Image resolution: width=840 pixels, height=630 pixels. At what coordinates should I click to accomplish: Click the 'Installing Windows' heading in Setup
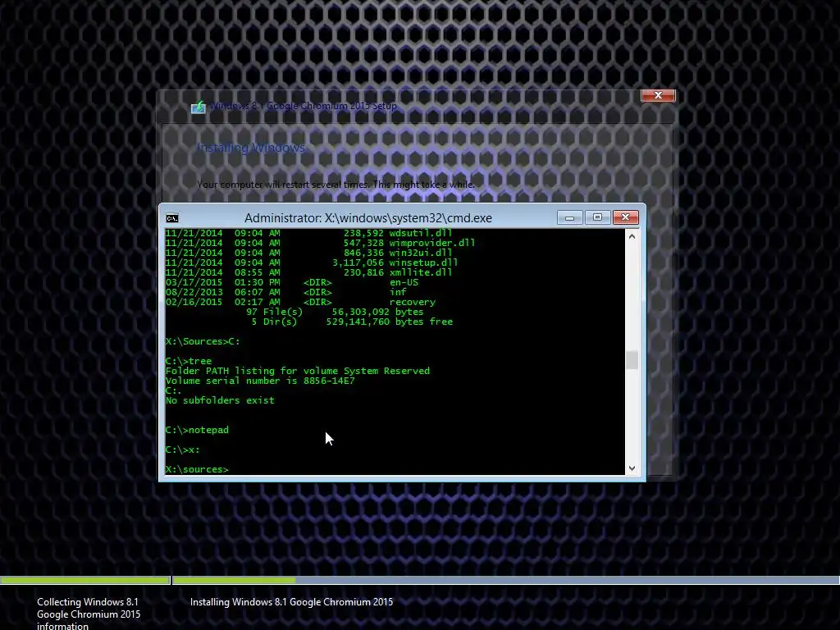(x=251, y=148)
